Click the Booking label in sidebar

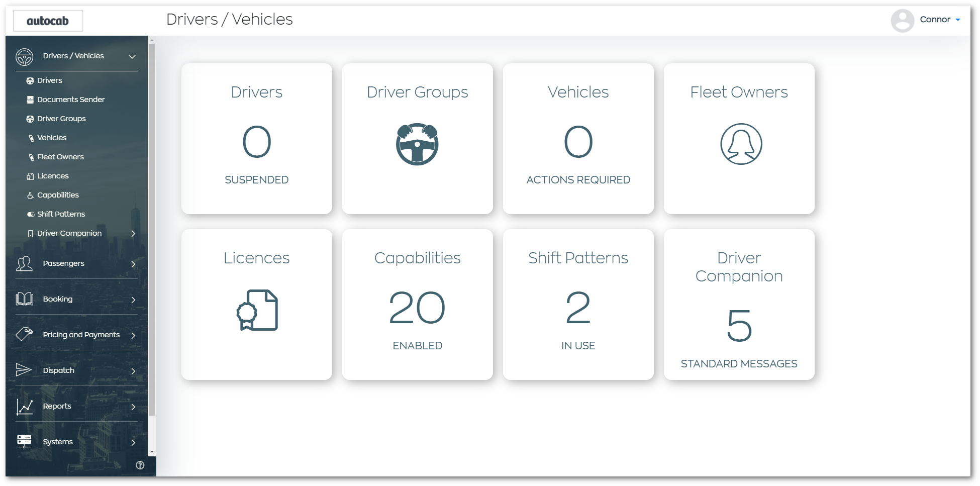[x=58, y=299]
